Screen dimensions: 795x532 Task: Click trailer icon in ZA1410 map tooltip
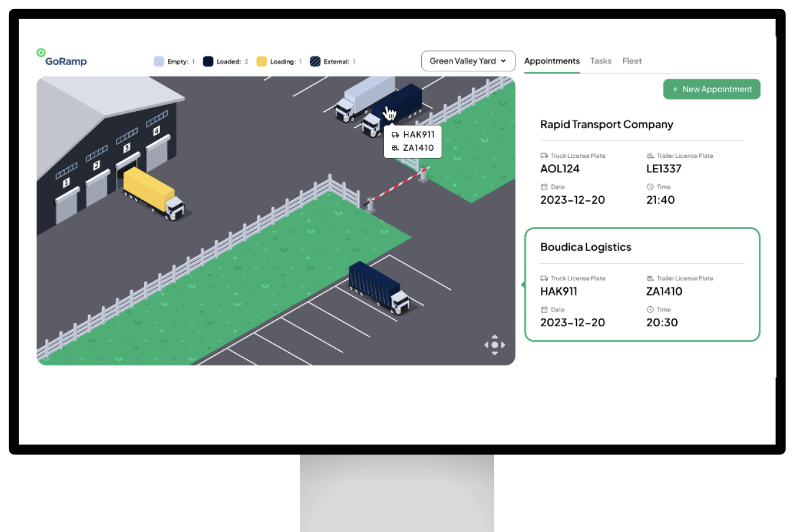pos(395,148)
